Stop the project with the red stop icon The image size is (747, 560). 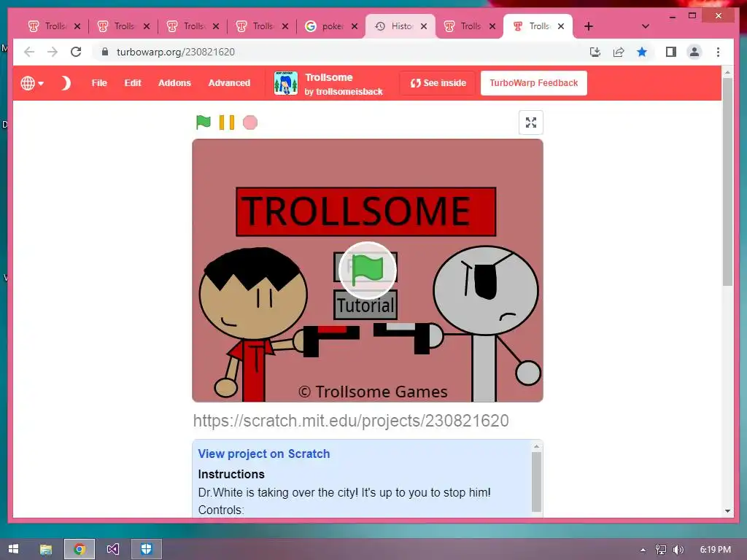(250, 122)
